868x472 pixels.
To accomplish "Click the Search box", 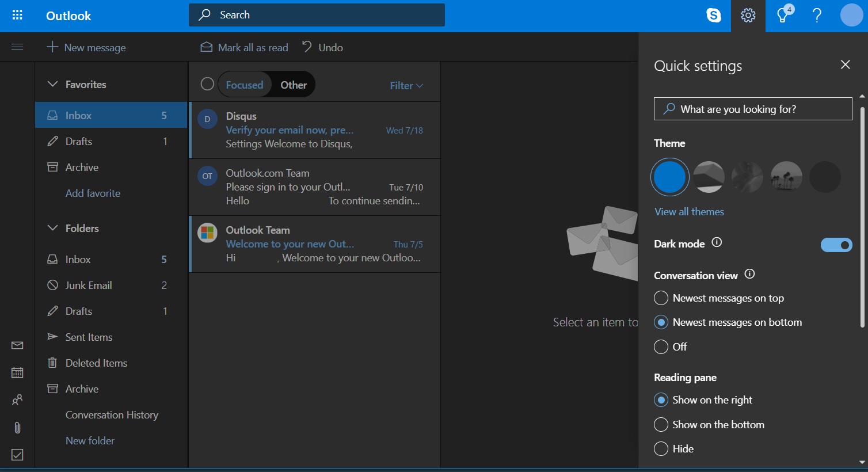I will pos(317,15).
